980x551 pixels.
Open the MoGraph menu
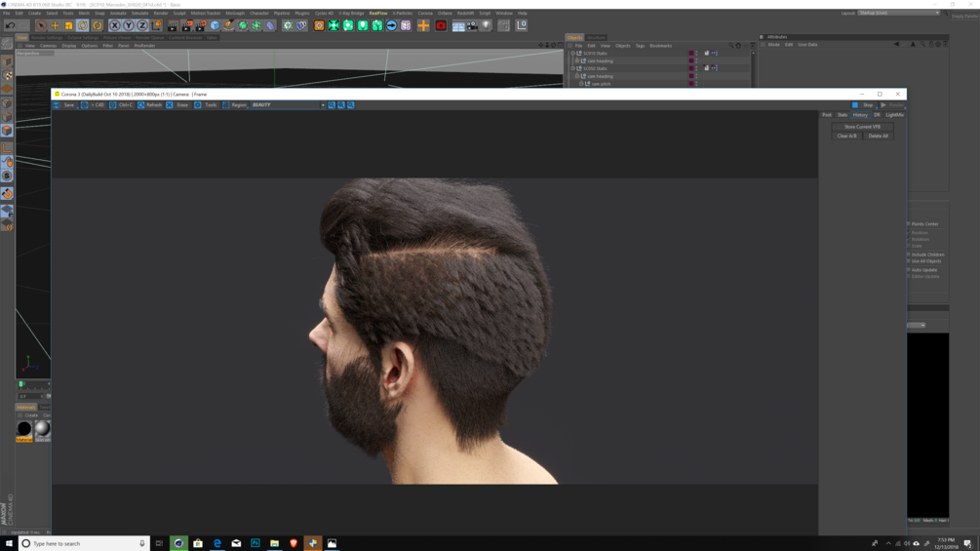[x=235, y=13]
